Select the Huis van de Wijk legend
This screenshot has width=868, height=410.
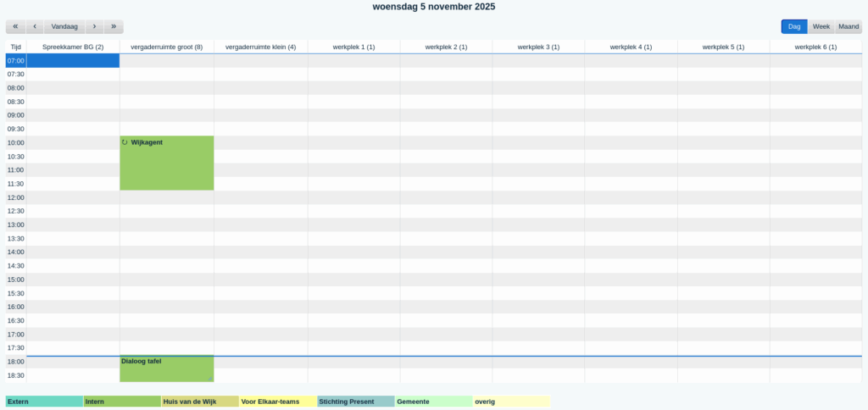[200, 402]
